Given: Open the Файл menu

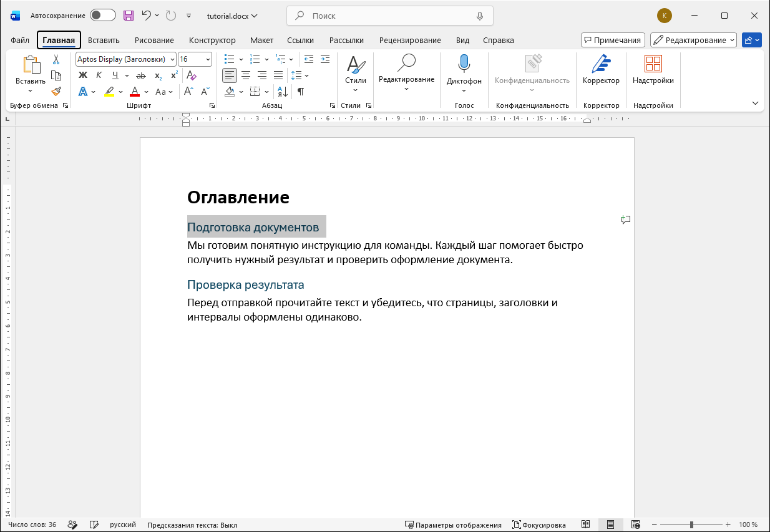Looking at the screenshot, I should point(20,41).
